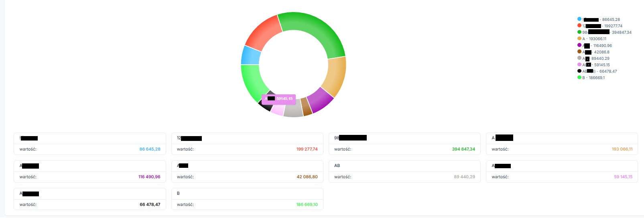Click the brown donut chart segment
The width and height of the screenshot is (644, 218).
pos(307,107)
